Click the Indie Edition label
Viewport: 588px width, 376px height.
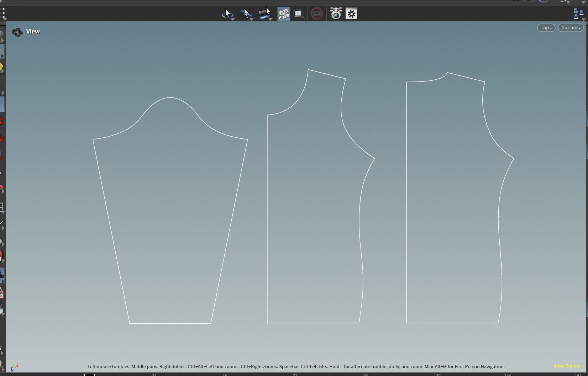pos(567,366)
